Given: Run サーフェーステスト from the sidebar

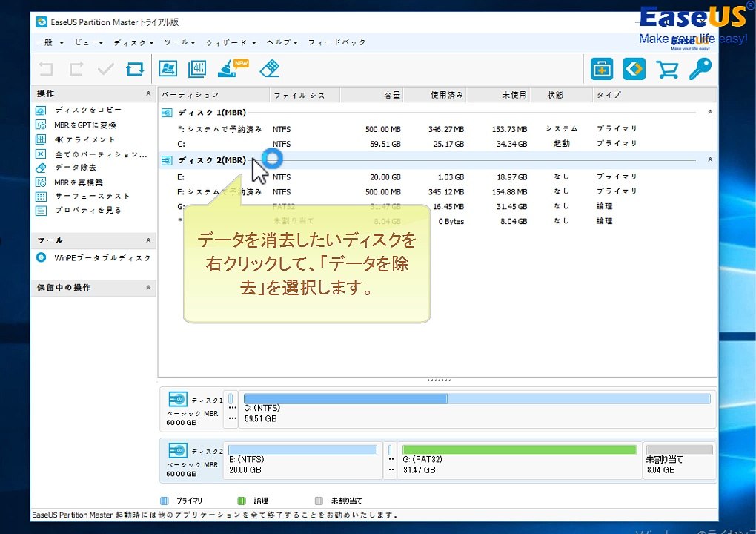Looking at the screenshot, I should tap(92, 196).
